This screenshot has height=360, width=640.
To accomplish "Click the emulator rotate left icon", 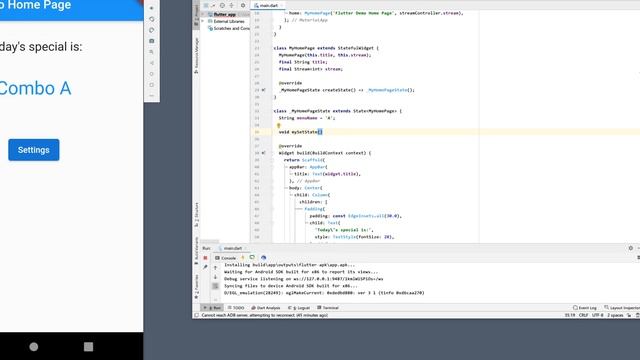I will point(152,19).
